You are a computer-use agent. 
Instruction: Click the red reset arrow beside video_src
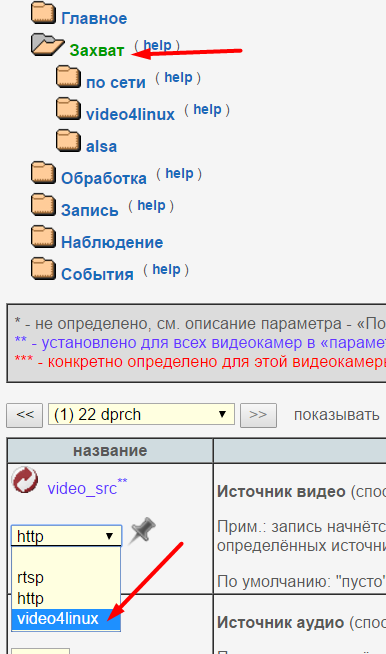click(25, 480)
